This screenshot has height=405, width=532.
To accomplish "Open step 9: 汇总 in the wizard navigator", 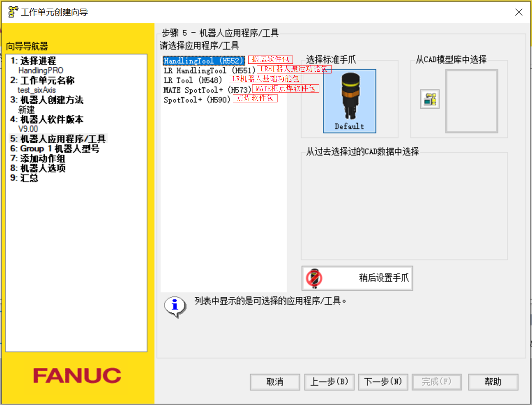I will [25, 178].
